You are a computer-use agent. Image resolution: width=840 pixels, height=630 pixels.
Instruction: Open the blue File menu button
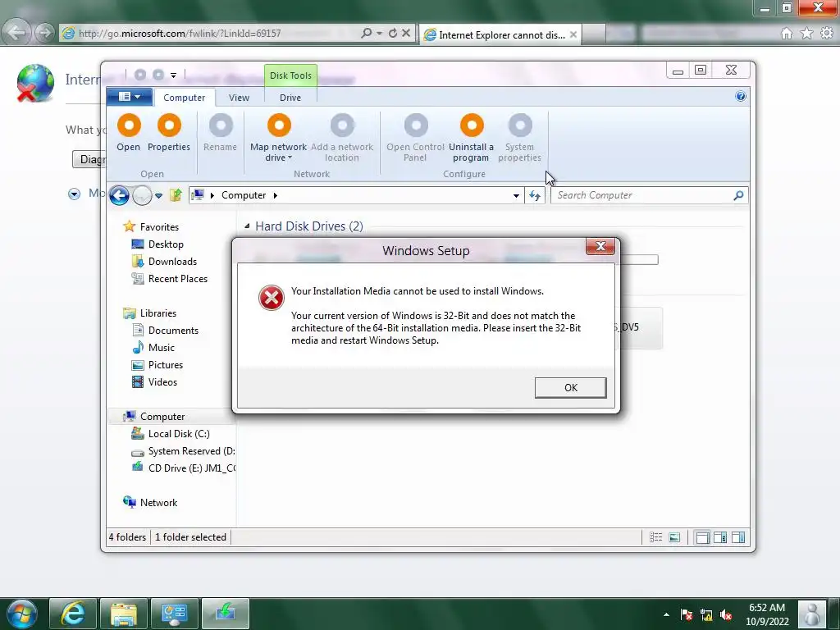pyautogui.click(x=129, y=97)
